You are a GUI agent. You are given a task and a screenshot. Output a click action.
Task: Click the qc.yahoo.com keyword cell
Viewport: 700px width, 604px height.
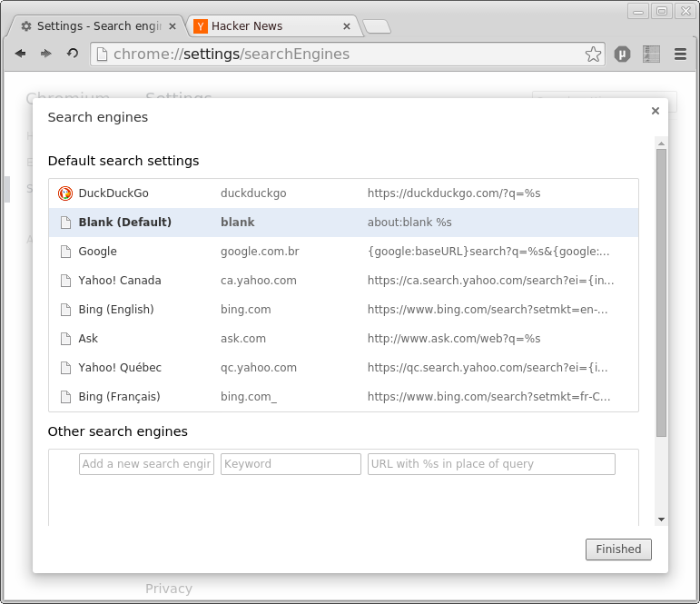(259, 368)
